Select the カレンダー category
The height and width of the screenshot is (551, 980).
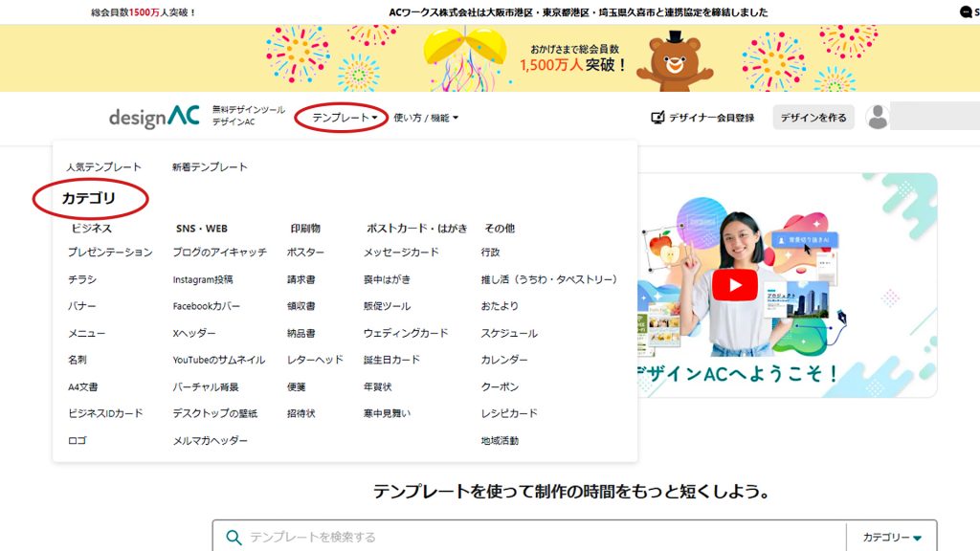coord(504,361)
